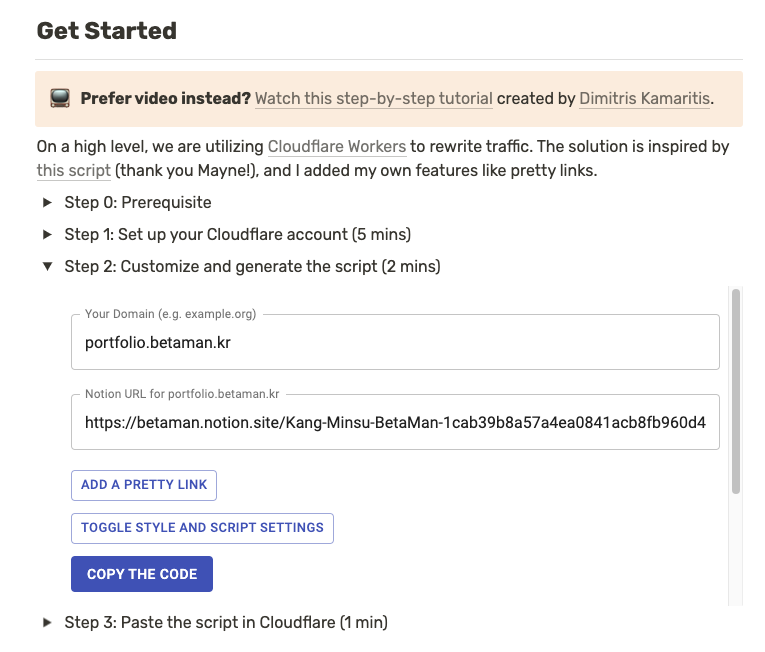Click Step 3: Paste the script in Cloudflare text
The width and height of the screenshot is (765, 652).
pos(226,623)
